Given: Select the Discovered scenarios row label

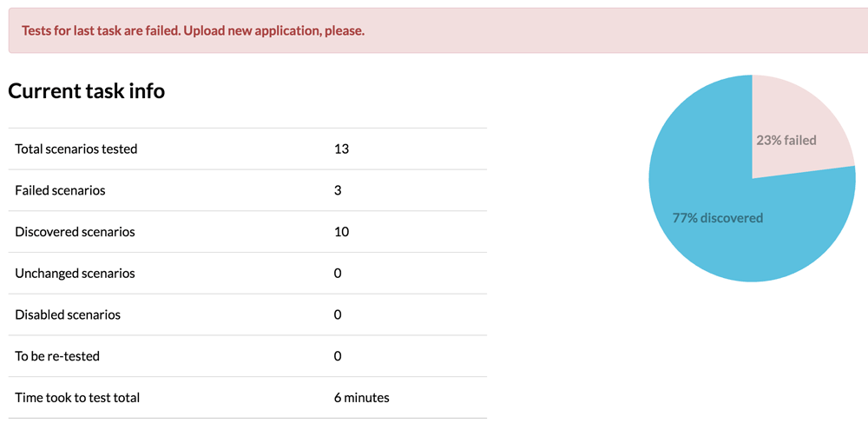Looking at the screenshot, I should pos(75,232).
